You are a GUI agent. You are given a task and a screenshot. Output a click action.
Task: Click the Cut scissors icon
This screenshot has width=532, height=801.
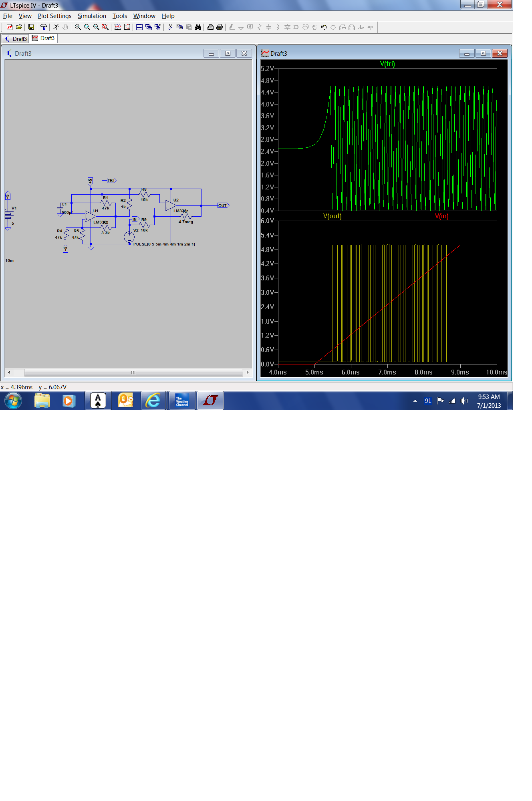click(170, 27)
